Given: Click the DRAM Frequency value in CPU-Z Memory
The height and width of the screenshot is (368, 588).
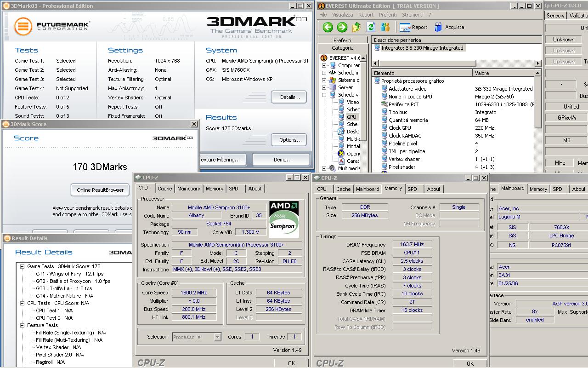Looking at the screenshot, I should (412, 245).
